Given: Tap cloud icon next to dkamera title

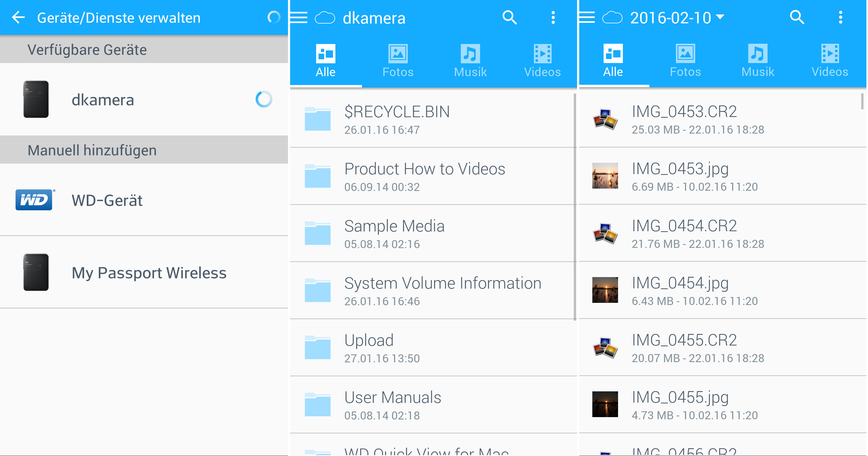Looking at the screenshot, I should click(x=325, y=17).
